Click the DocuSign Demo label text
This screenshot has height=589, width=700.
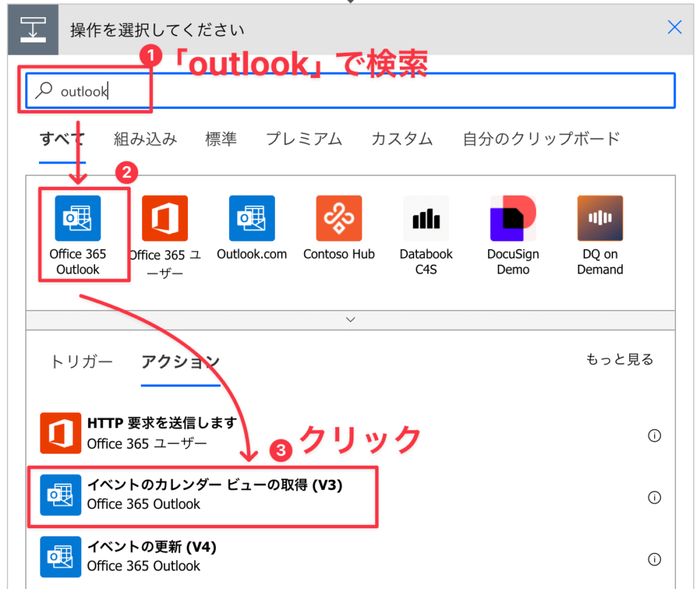click(x=513, y=262)
